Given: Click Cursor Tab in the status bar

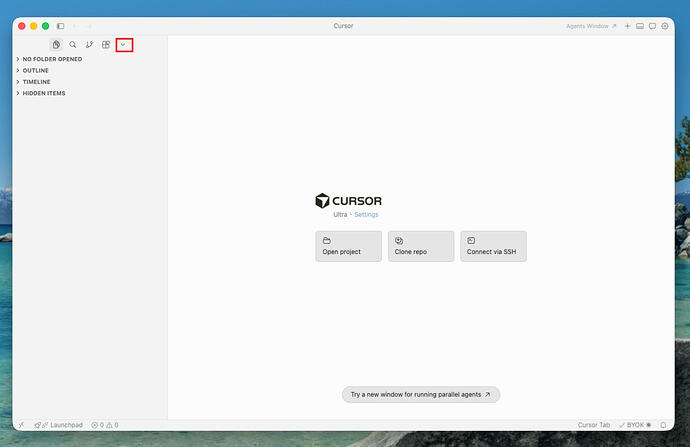Looking at the screenshot, I should [594, 425].
